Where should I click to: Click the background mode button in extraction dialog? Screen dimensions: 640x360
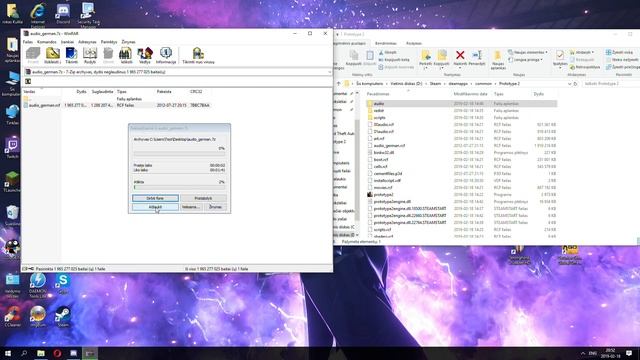[x=155, y=198]
